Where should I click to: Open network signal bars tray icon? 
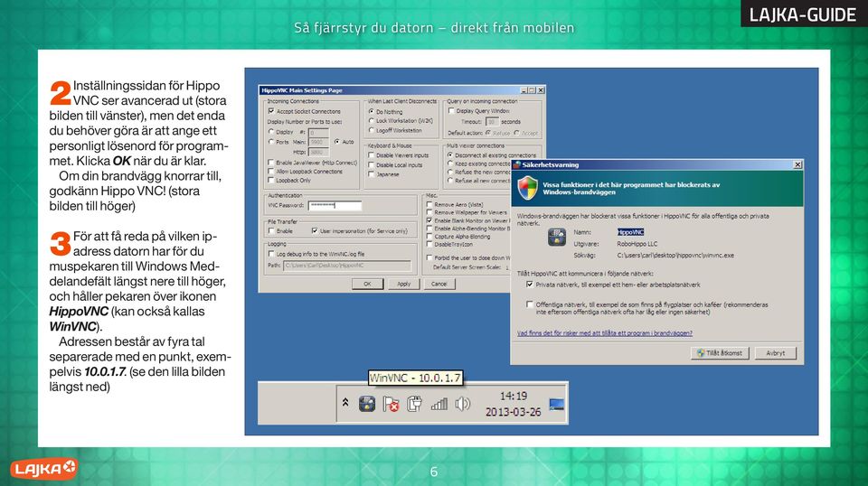click(439, 404)
